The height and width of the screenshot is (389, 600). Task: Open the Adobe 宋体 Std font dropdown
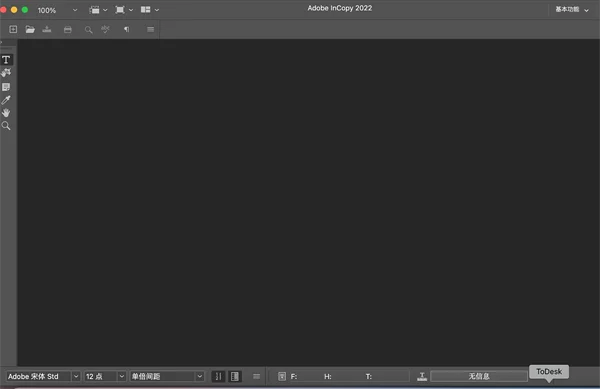(x=76, y=376)
